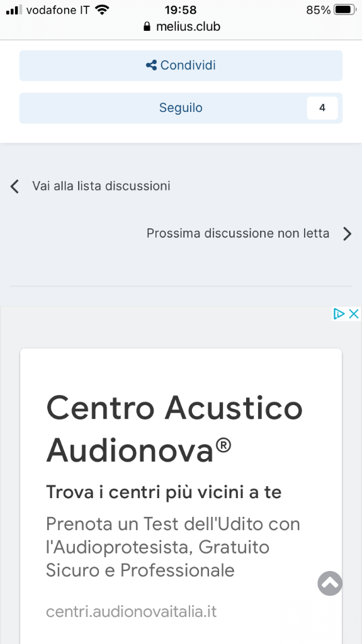Image resolution: width=362 pixels, height=644 pixels.
Task: Click the Condividi button label
Action: pyautogui.click(x=188, y=65)
